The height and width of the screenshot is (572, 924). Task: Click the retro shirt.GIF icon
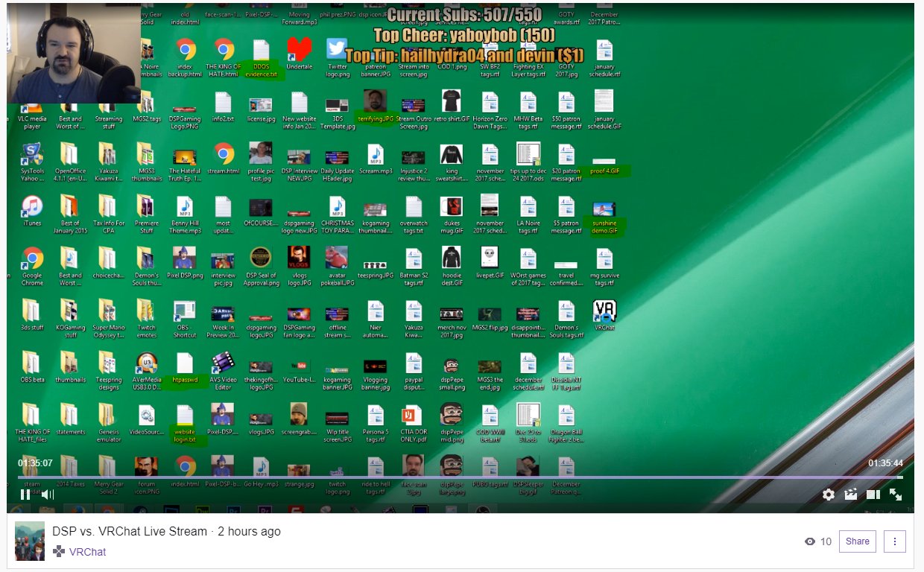[452, 101]
